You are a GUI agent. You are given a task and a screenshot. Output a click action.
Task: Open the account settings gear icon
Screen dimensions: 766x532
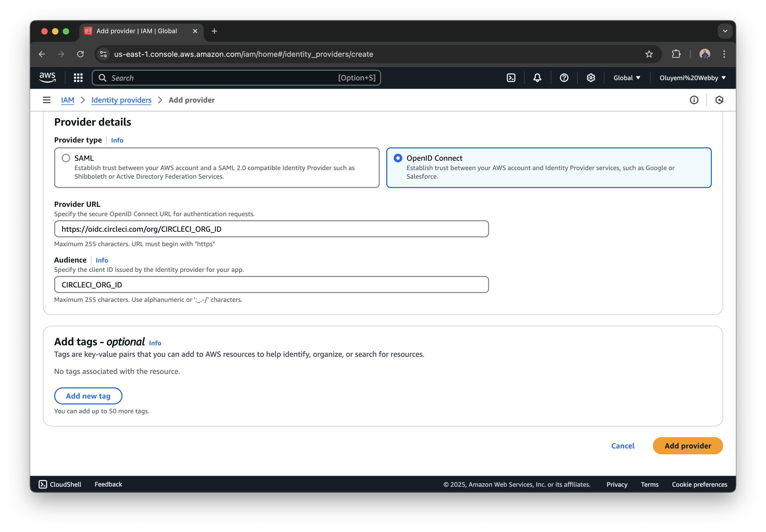(x=590, y=78)
